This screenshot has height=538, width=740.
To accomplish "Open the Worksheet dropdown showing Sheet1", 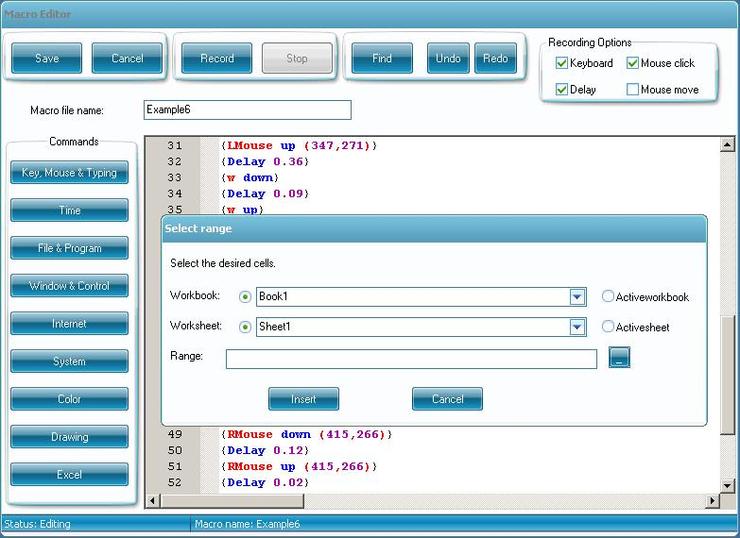I will pos(577,327).
